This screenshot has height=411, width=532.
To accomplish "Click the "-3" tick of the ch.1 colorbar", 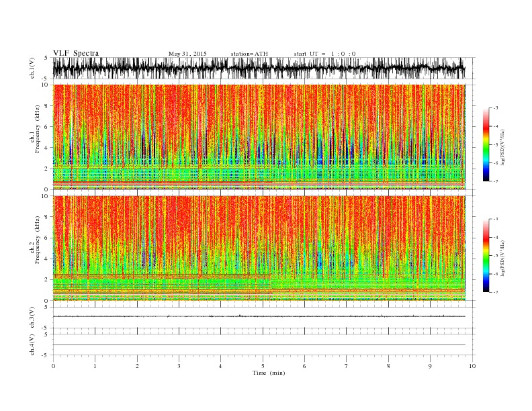I will pyautogui.click(x=496, y=108).
